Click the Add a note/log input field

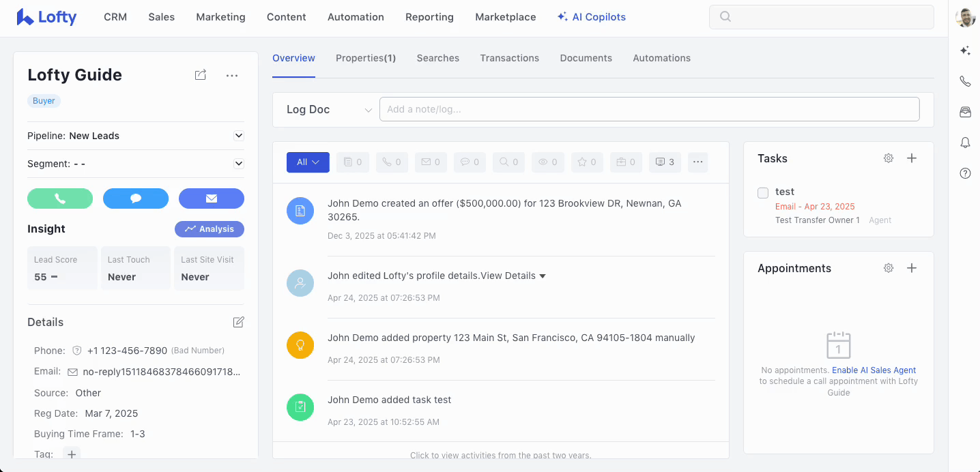[x=649, y=109]
